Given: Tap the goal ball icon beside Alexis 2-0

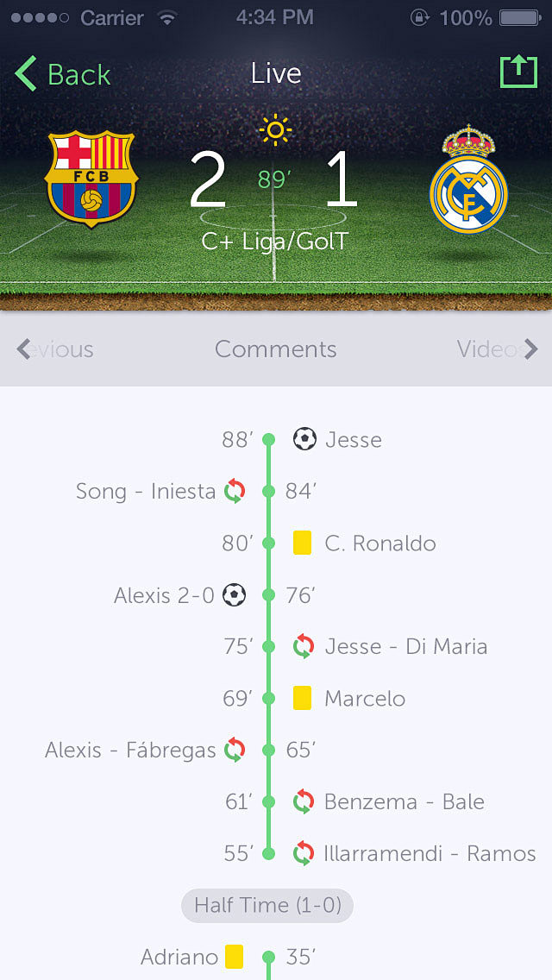Looking at the screenshot, I should [x=235, y=595].
